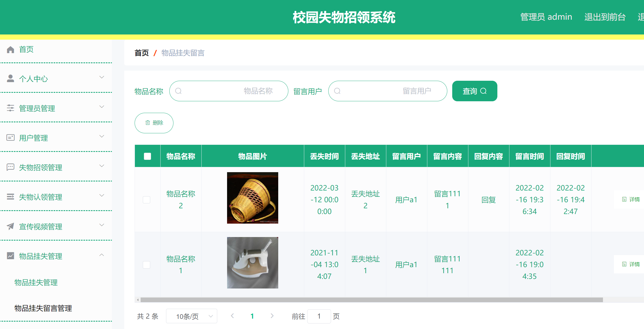Click the 物品挂失管理 chart icon
This screenshot has height=329, width=644.
(x=10, y=256)
